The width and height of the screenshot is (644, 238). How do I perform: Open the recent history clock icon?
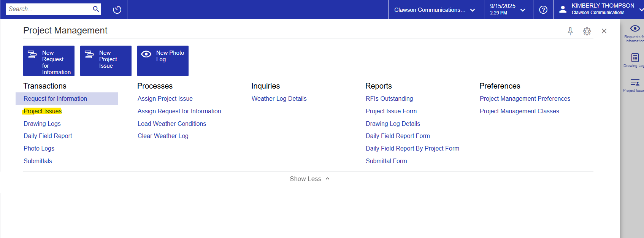[117, 10]
